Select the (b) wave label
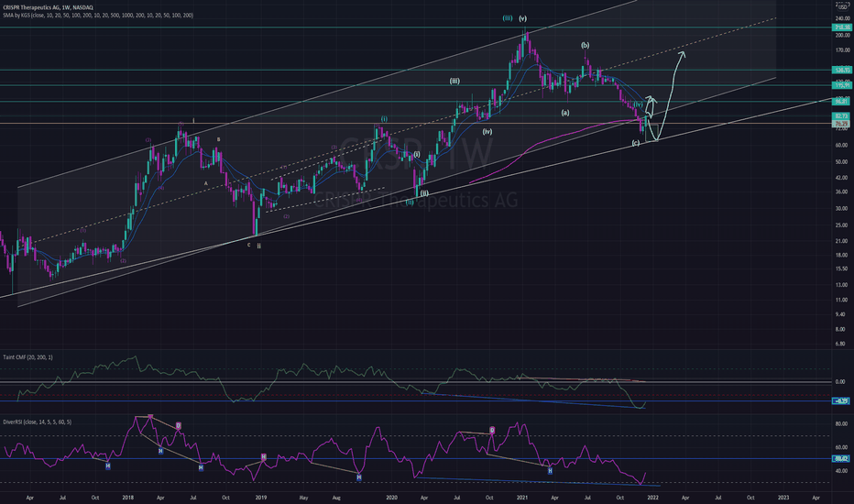854x504 pixels. pos(585,45)
